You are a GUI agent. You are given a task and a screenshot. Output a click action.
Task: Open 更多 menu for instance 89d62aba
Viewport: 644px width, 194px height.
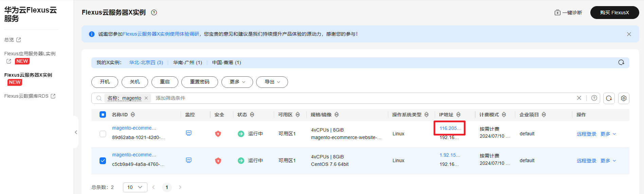click(608, 134)
